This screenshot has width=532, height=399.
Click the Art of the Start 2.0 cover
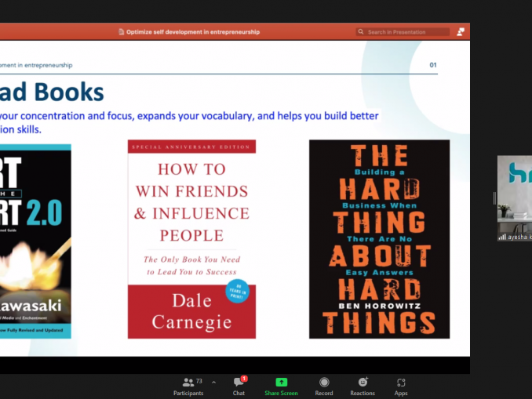coord(35,241)
